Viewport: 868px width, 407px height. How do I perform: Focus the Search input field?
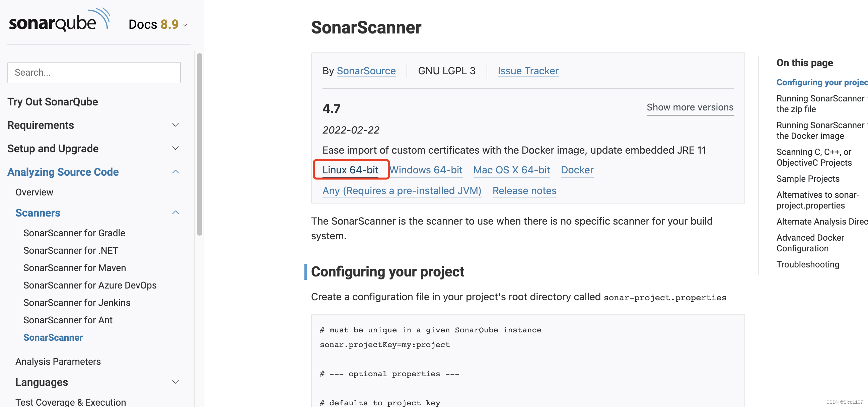pos(94,72)
